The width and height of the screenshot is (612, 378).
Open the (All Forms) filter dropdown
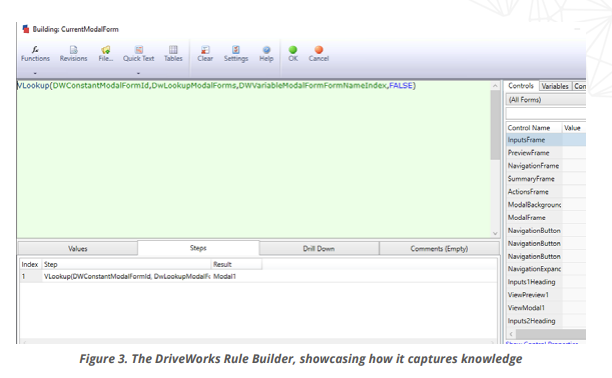point(546,100)
